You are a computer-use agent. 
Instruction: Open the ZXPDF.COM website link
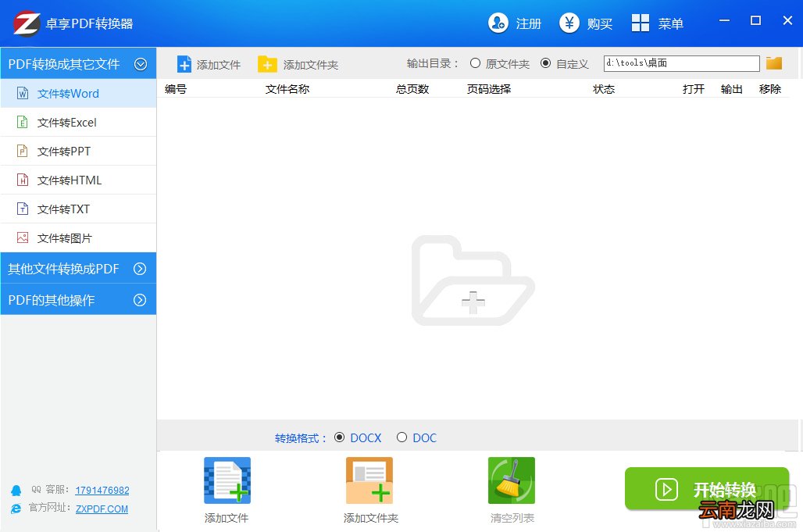pyautogui.click(x=102, y=509)
